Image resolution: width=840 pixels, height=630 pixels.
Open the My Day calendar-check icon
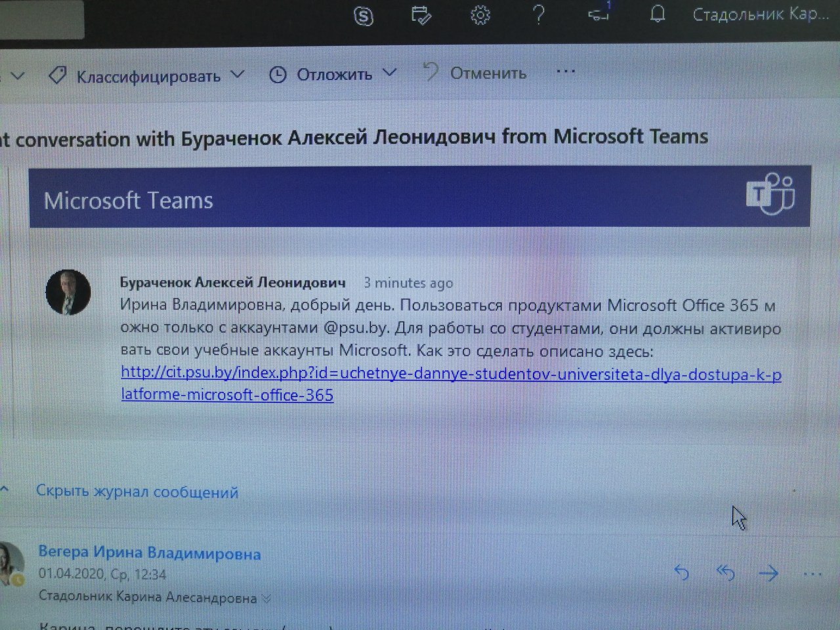421,15
